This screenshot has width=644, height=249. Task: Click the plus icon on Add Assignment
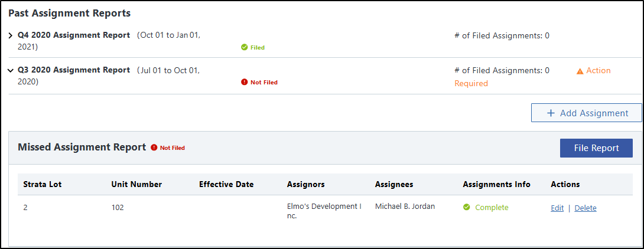pos(551,113)
